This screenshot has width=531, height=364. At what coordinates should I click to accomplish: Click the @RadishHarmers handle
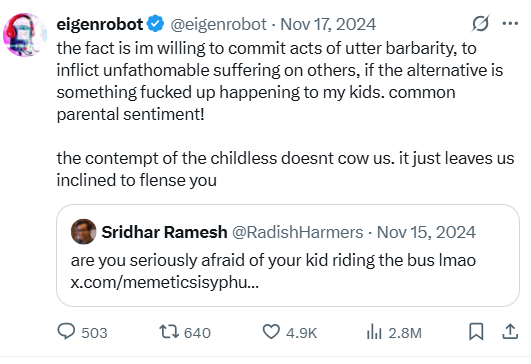(x=298, y=232)
